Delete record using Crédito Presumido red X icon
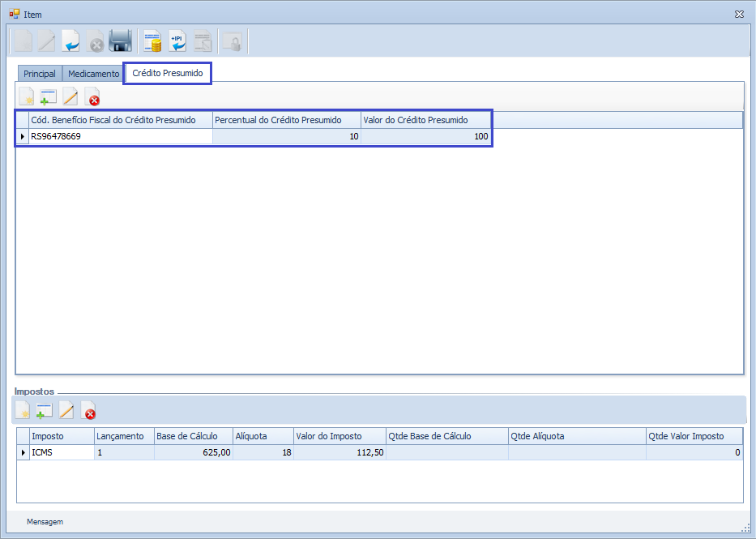 [93, 98]
